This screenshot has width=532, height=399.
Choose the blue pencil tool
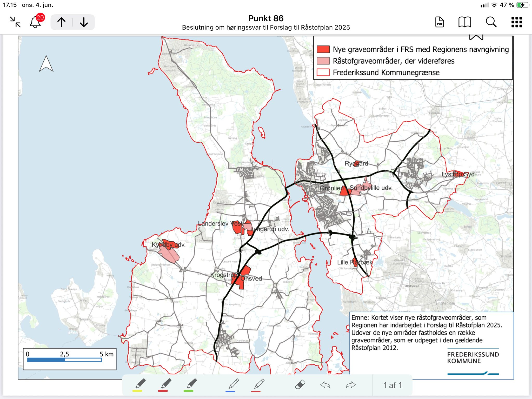(x=233, y=385)
